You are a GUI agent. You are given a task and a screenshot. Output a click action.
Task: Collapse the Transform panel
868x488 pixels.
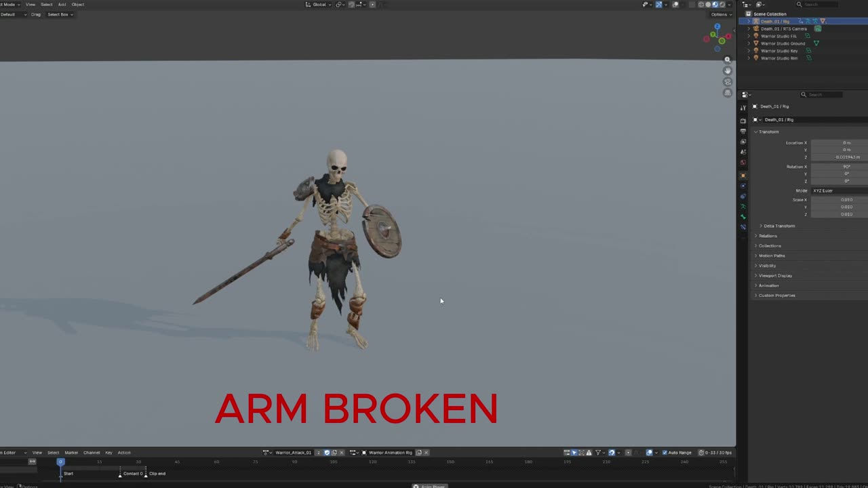pyautogui.click(x=755, y=131)
